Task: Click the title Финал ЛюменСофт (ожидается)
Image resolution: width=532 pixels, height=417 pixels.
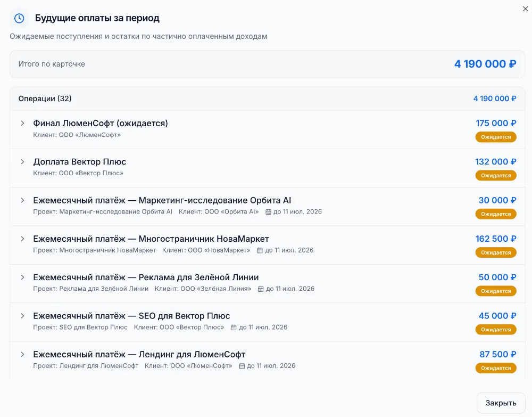Action: 101,123
